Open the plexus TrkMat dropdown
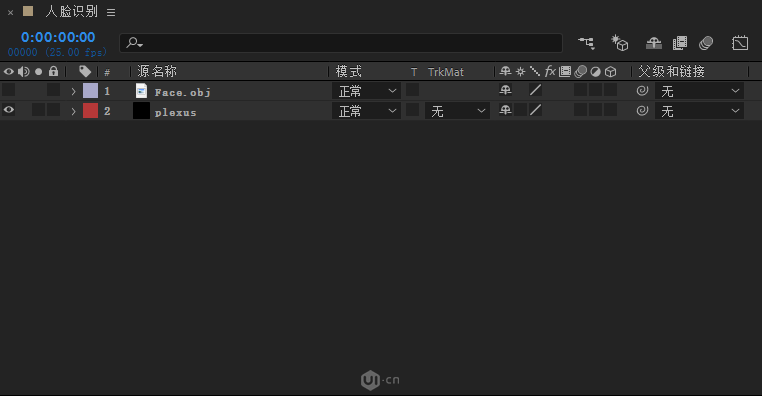The width and height of the screenshot is (762, 396). [x=457, y=111]
